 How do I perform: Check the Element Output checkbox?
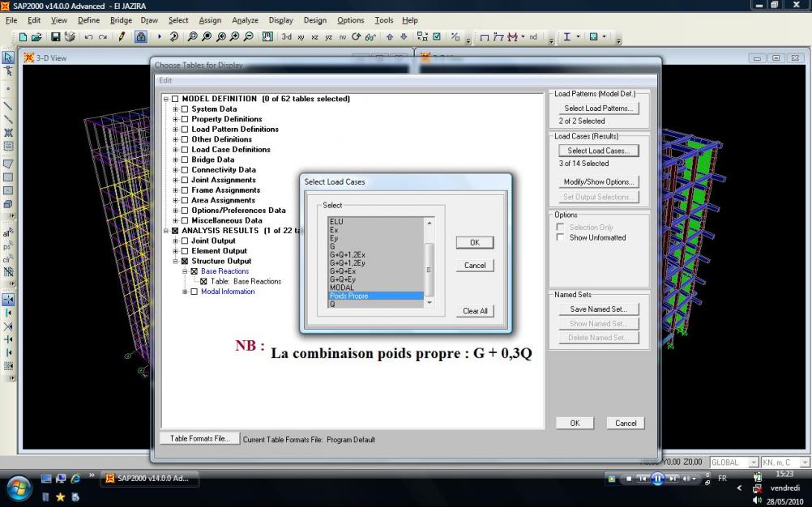coord(184,251)
